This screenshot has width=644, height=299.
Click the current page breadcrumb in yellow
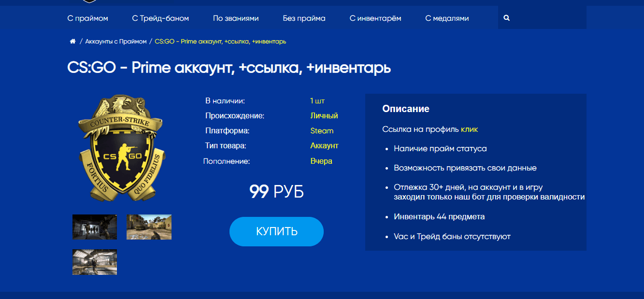[220, 42]
